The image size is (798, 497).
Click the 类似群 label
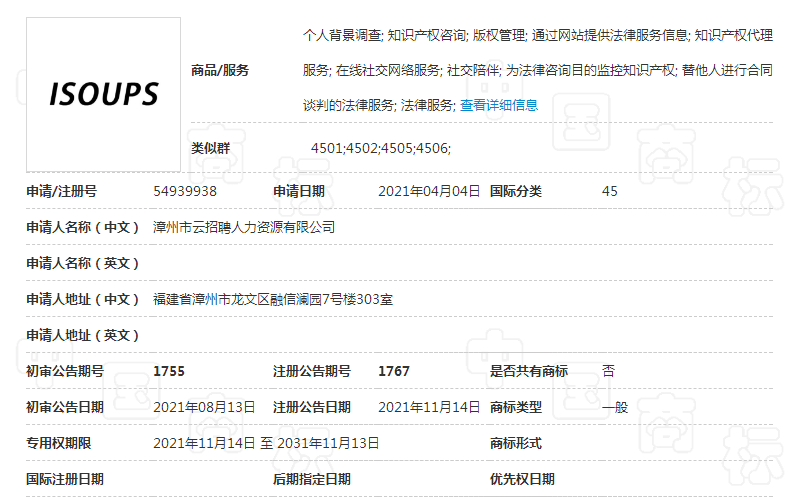pos(210,148)
